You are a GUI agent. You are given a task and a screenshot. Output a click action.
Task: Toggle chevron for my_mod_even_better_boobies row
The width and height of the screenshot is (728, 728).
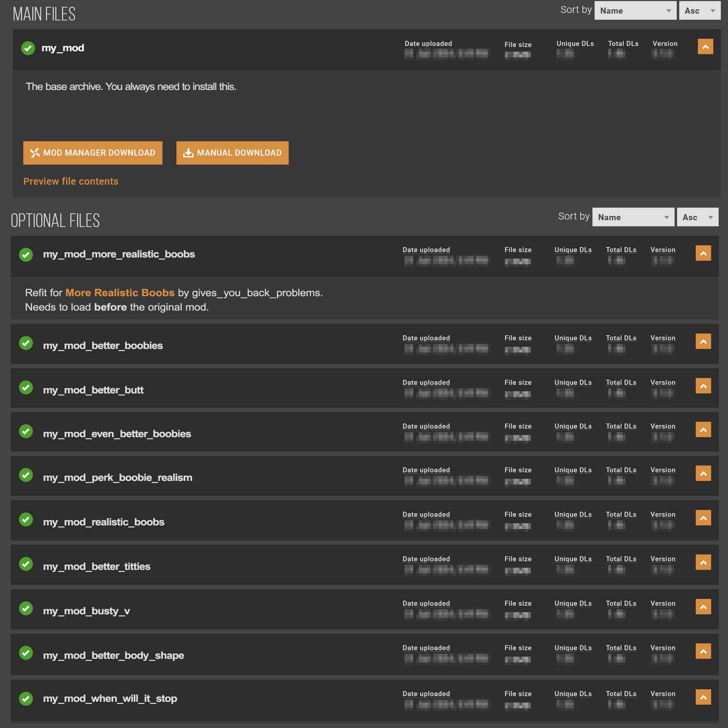pos(703,430)
